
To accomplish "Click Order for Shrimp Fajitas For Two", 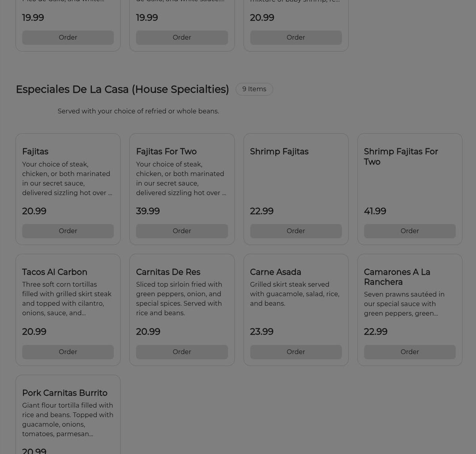I will [x=409, y=231].
